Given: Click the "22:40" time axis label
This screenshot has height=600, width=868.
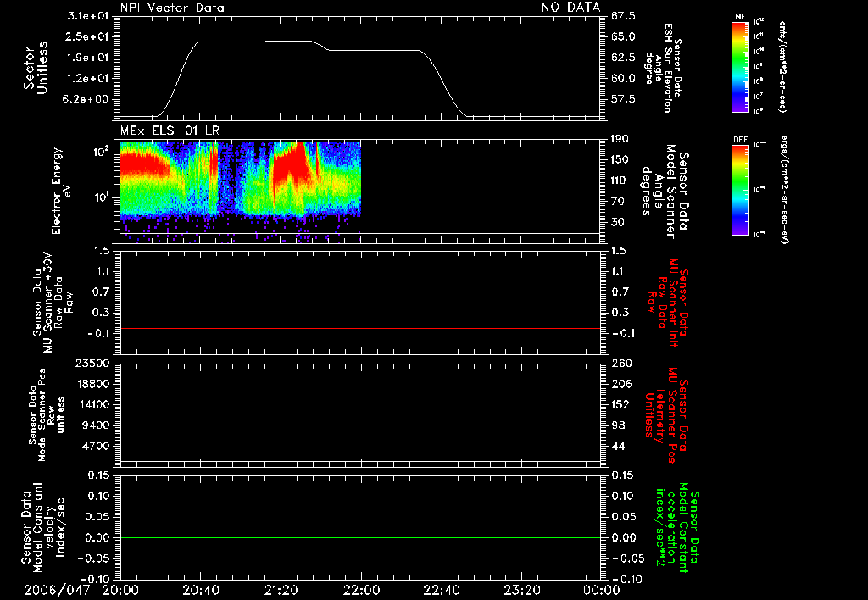Looking at the screenshot, I should (441, 590).
